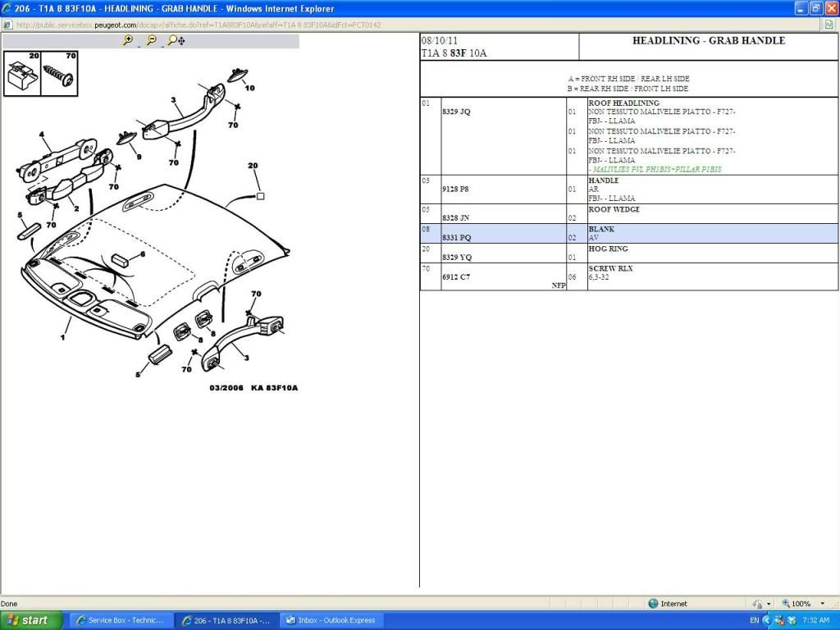Open the screw thumbnail numbered 70
Viewport: 840px width, 630px height.
(x=59, y=73)
